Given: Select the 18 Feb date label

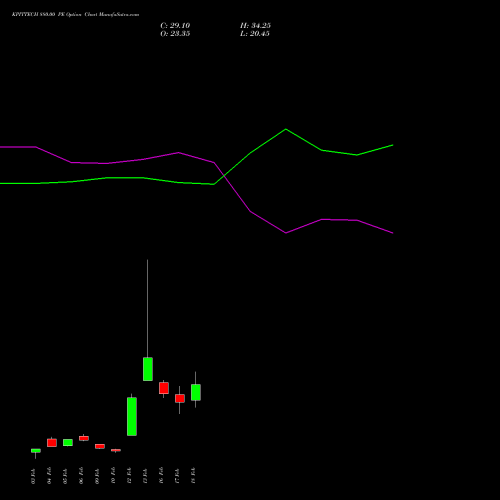Looking at the screenshot, I should click(193, 476).
